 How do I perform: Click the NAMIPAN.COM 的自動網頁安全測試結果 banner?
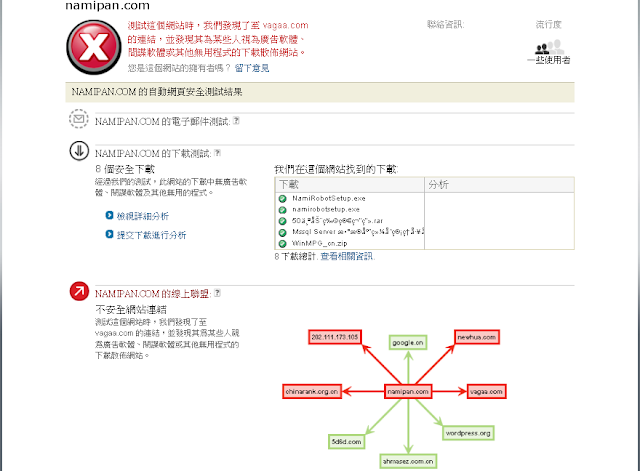(x=320, y=92)
